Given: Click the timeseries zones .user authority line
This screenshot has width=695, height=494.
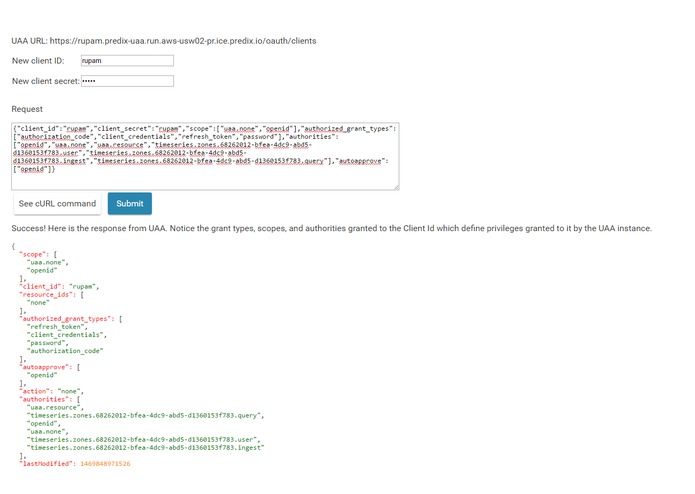Looking at the screenshot, I should click(142, 440).
